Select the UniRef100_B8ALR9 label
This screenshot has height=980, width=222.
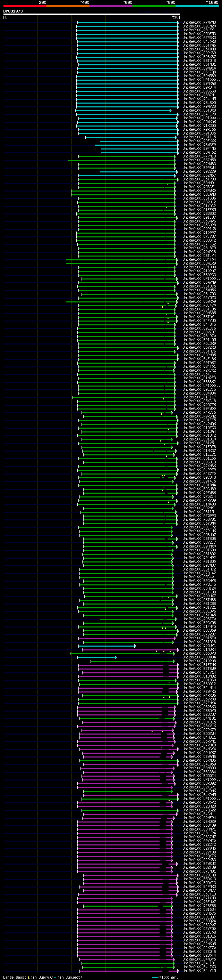[199, 263]
